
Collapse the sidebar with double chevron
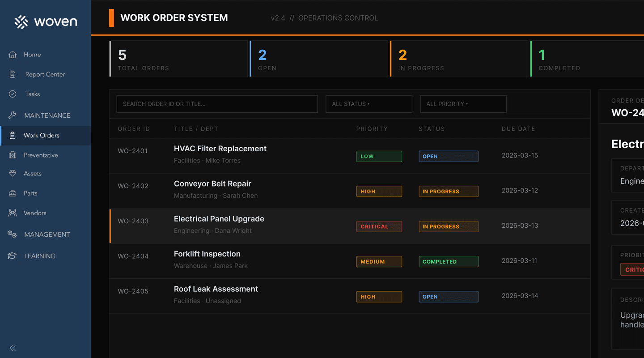(13, 348)
